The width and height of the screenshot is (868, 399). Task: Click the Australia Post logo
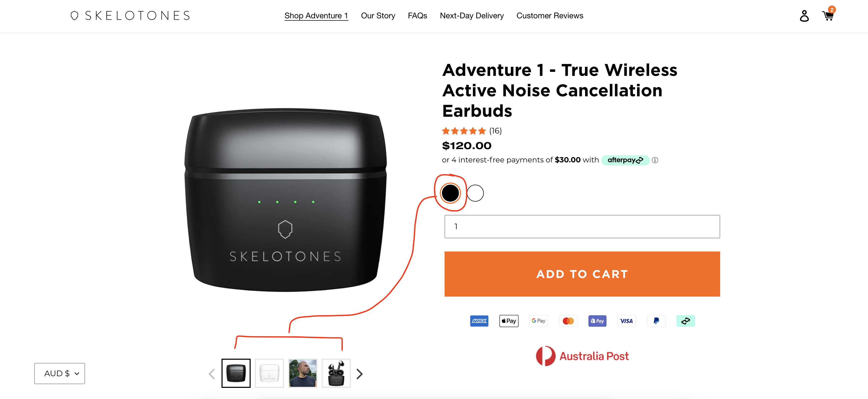(x=582, y=356)
